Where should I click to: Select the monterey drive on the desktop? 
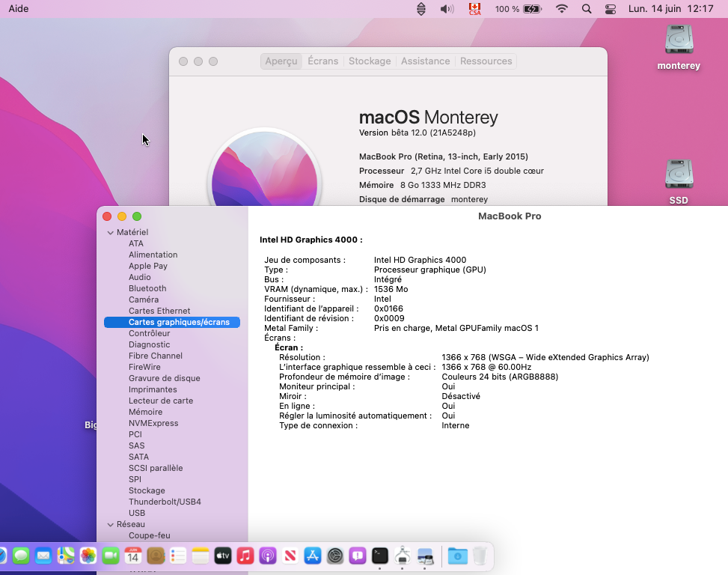pyautogui.click(x=679, y=47)
